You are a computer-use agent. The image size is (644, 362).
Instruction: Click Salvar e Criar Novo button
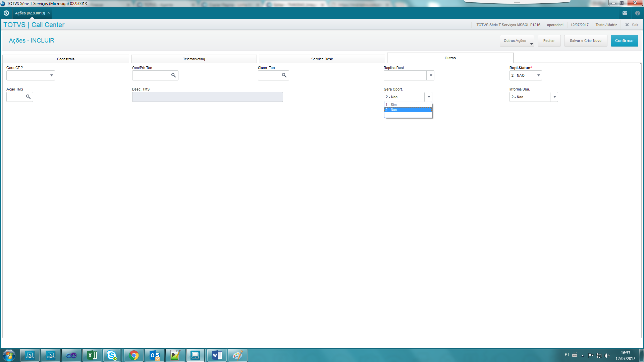[x=585, y=41]
